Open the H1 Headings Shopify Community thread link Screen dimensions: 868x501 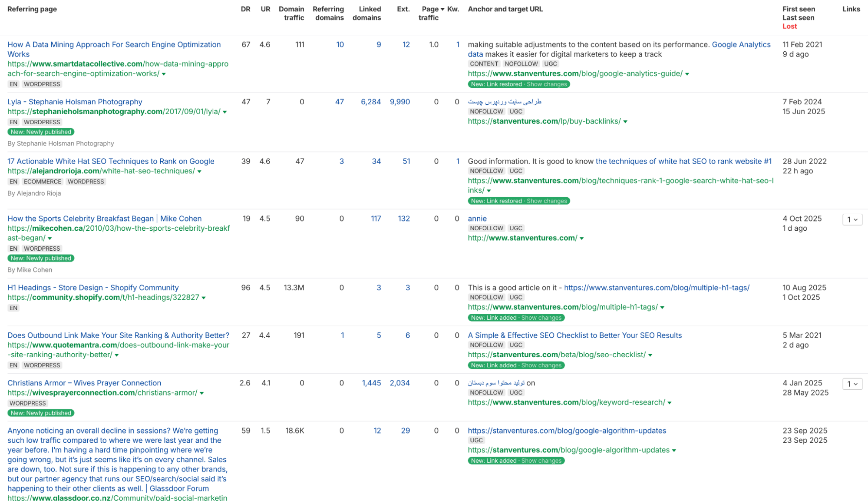point(93,287)
